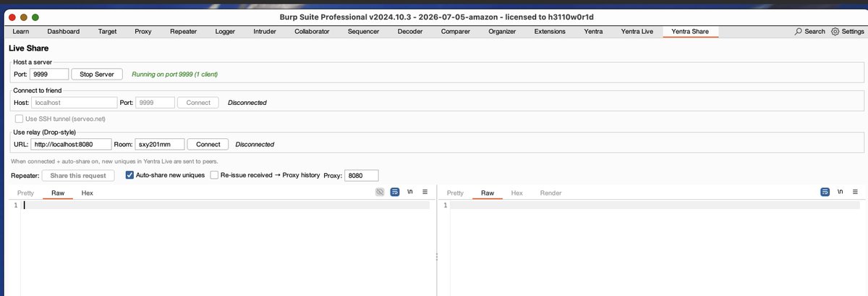Click the Live Share heading
Image resolution: width=868 pixels, height=296 pixels.
pos(28,48)
